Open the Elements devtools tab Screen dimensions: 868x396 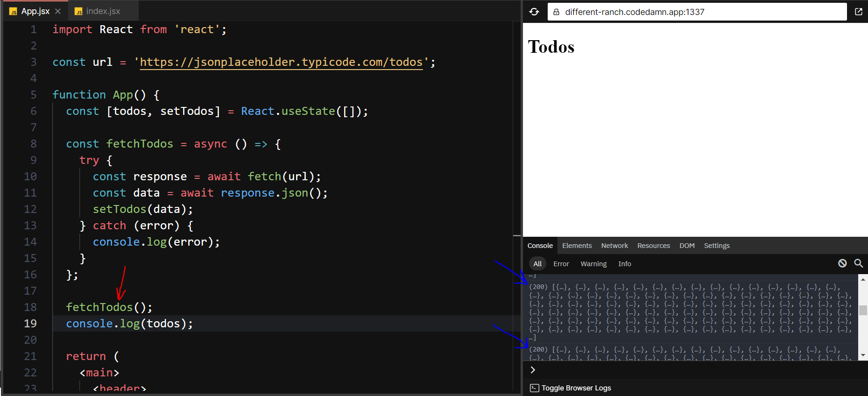577,246
